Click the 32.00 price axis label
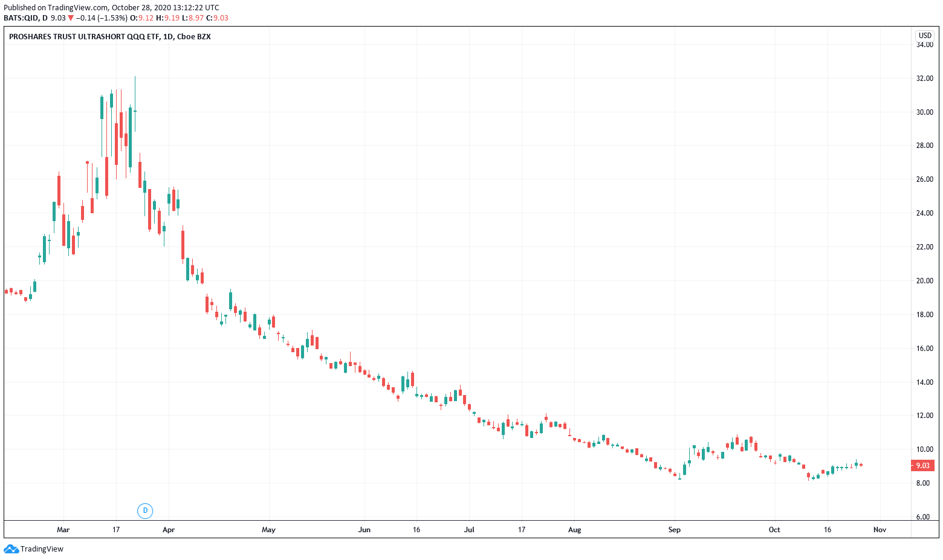Viewport: 943px width, 560px height. click(x=925, y=79)
